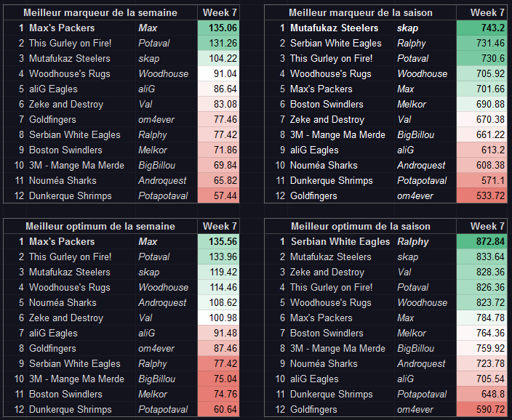Select the "Meilleur optimum de la semaine" header
This screenshot has height=420, width=512.
[99, 226]
